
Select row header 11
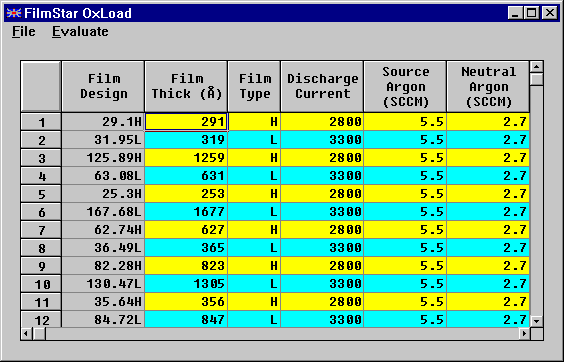click(x=41, y=302)
